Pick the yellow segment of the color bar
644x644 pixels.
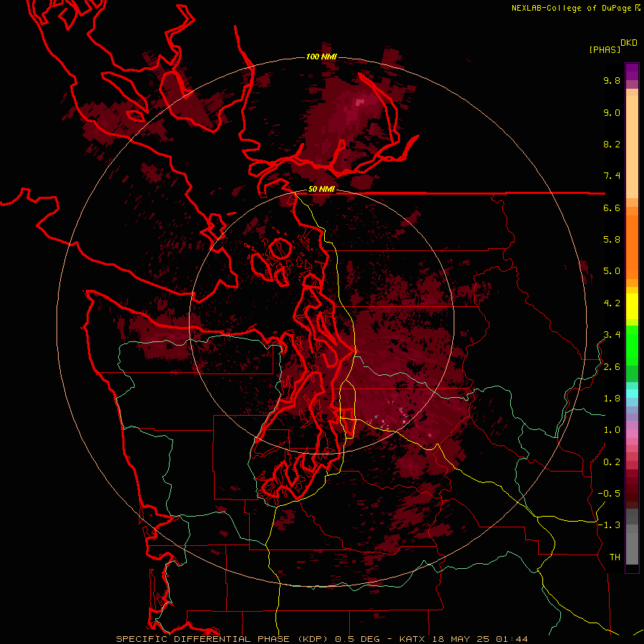[632, 306]
